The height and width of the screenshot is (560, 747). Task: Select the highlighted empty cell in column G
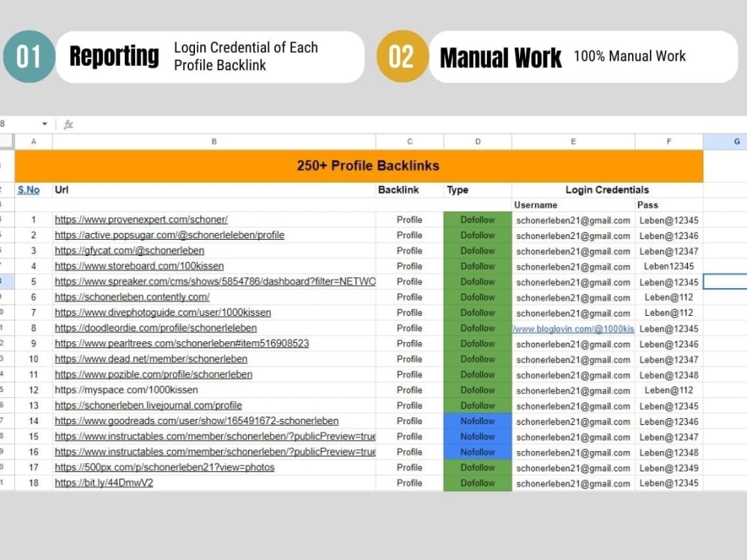tap(725, 281)
